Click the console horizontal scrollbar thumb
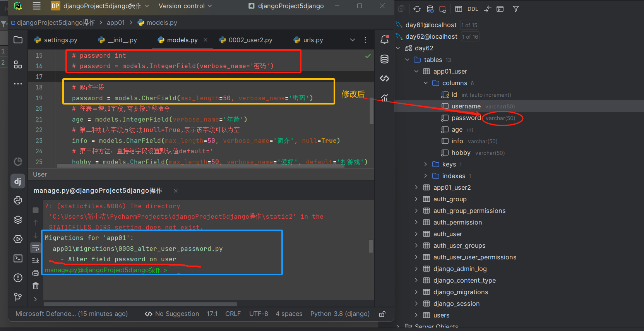644x331 pixels. click(140, 304)
